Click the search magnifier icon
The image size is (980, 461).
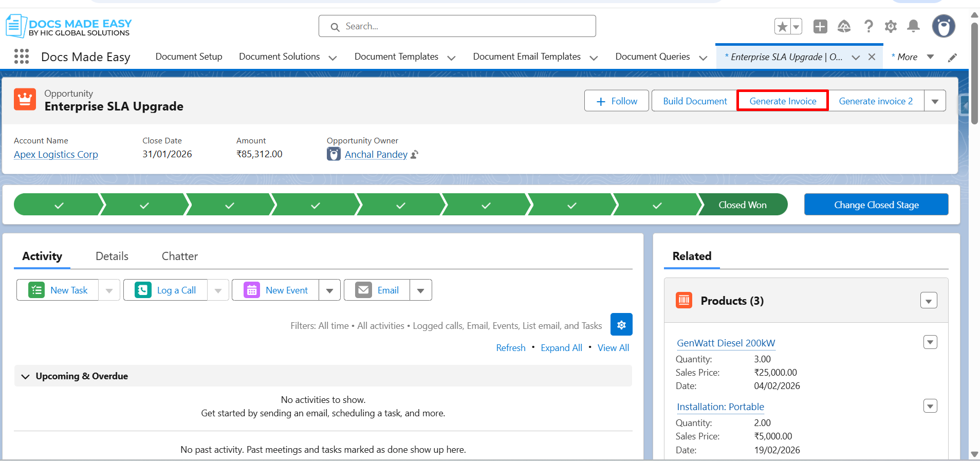[x=335, y=27]
